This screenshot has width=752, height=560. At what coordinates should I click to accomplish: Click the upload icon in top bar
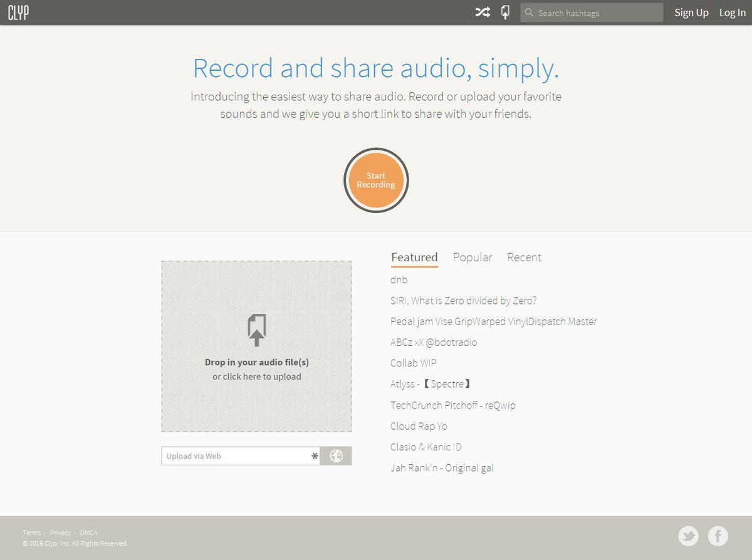(506, 13)
